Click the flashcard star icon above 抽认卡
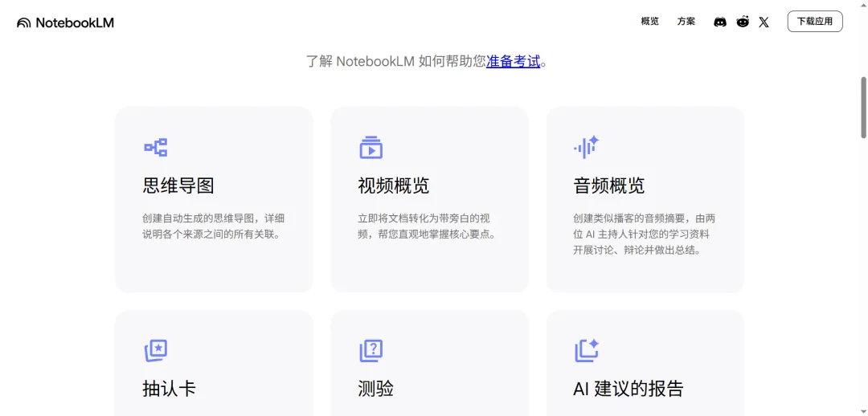 pyautogui.click(x=156, y=351)
